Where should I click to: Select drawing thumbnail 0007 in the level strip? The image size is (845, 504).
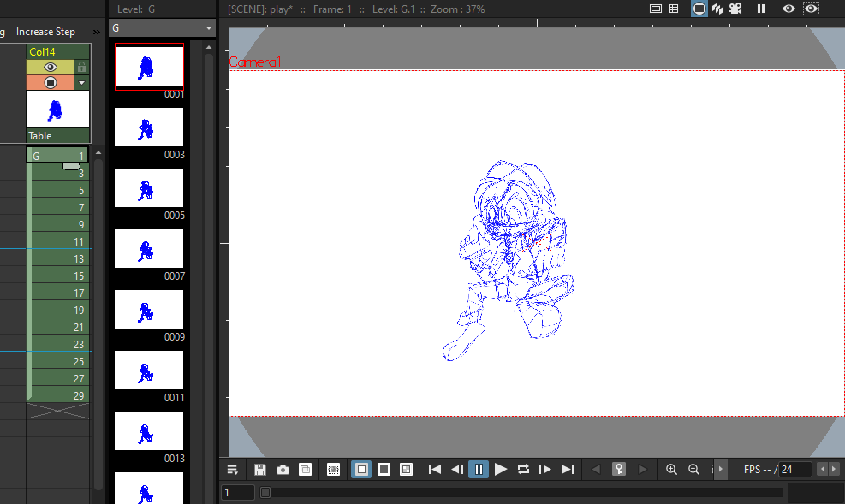pos(148,248)
